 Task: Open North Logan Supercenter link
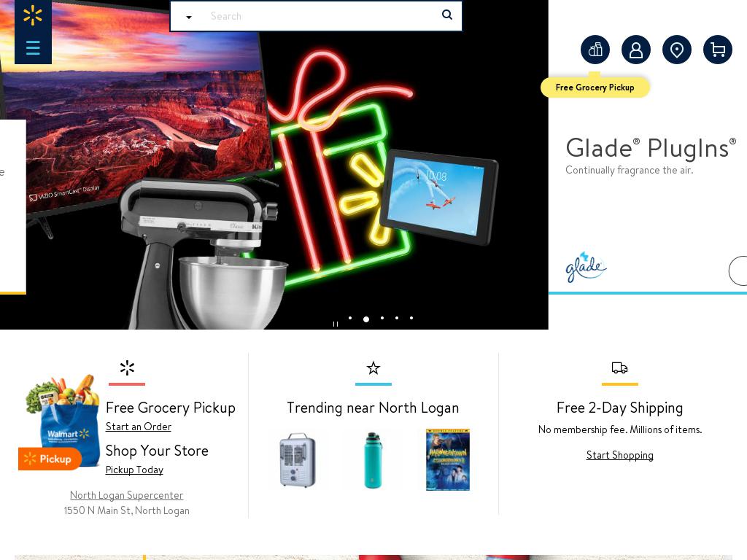click(x=127, y=495)
